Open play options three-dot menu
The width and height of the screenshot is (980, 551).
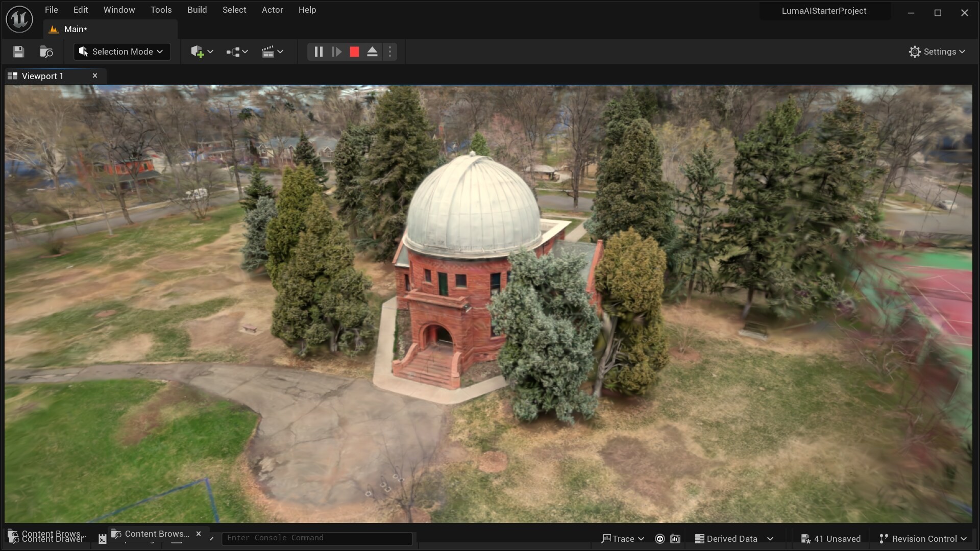390,52
